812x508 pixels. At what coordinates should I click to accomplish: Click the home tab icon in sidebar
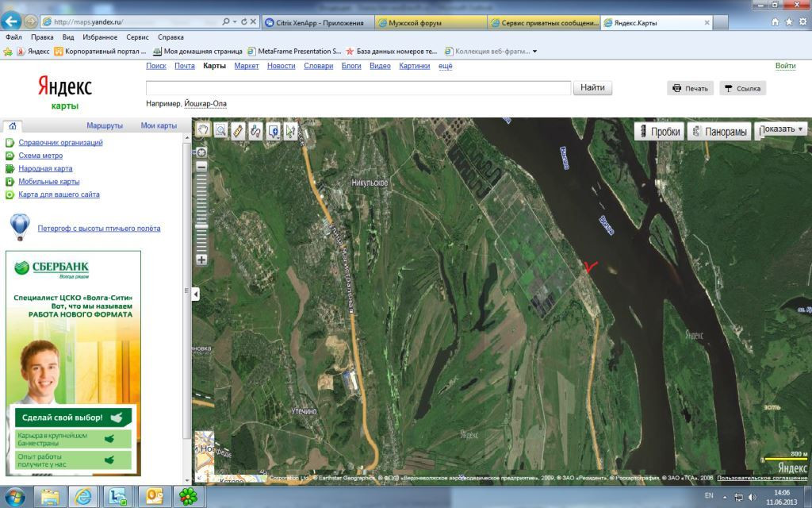[13, 125]
